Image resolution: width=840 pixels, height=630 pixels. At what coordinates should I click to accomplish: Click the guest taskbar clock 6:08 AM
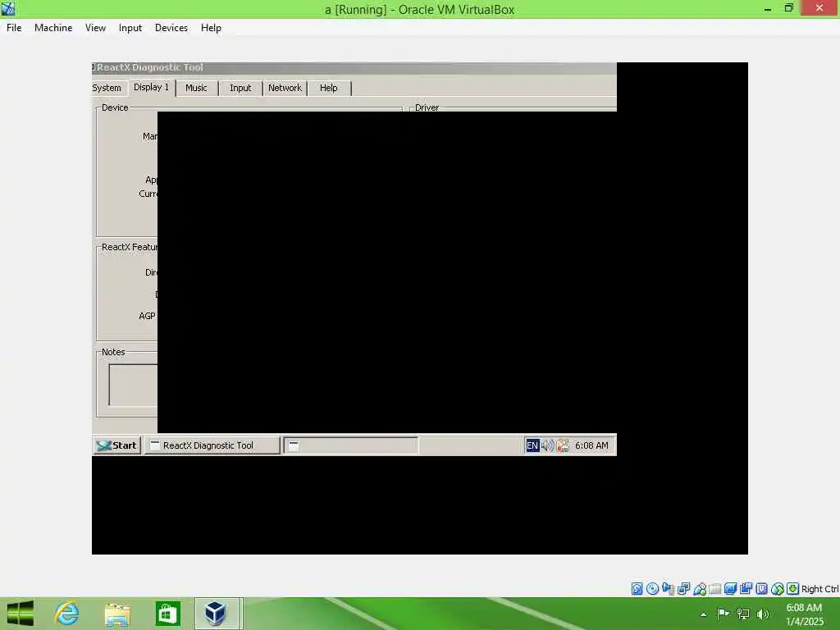(591, 445)
